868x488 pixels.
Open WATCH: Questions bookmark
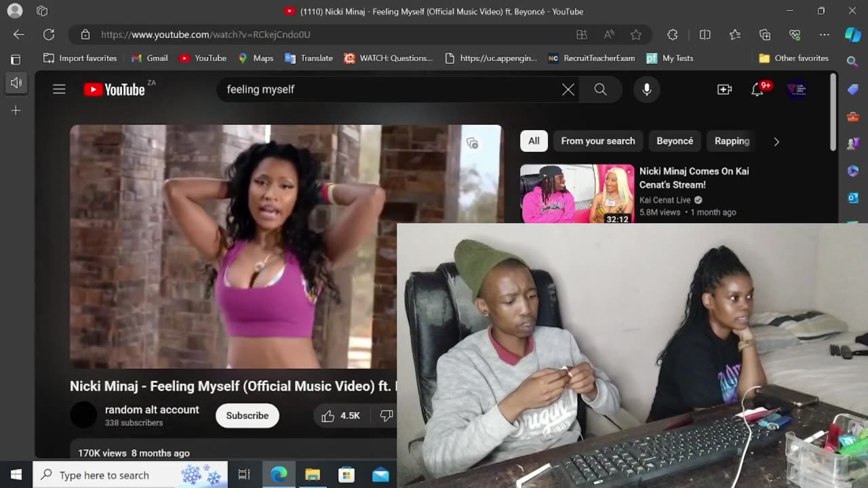(389, 58)
